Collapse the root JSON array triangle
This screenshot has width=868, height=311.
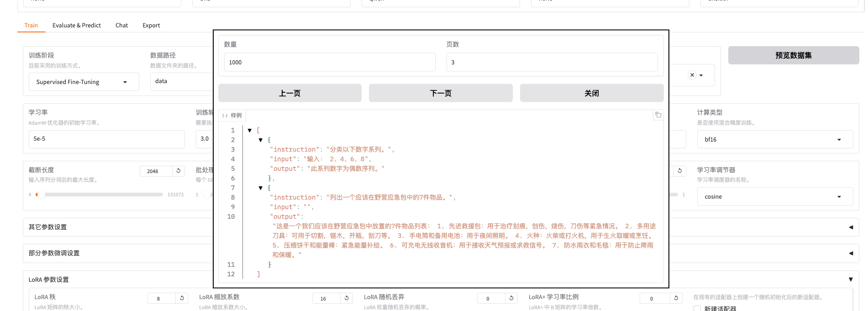pyautogui.click(x=250, y=131)
